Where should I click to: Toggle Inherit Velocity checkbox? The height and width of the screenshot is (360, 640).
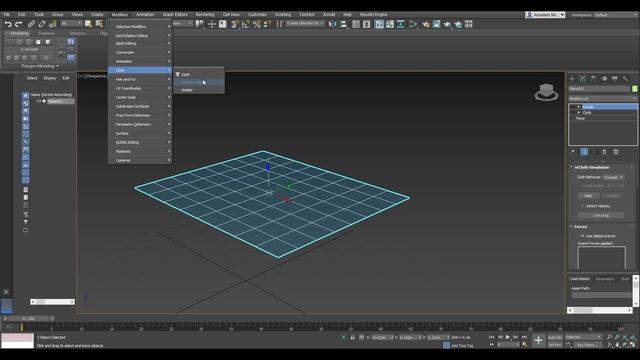[582, 206]
